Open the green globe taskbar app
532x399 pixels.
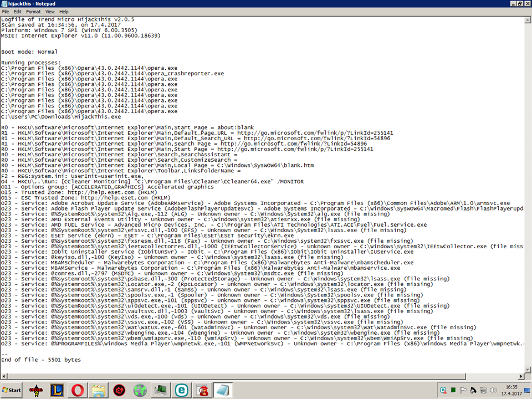[140, 391]
